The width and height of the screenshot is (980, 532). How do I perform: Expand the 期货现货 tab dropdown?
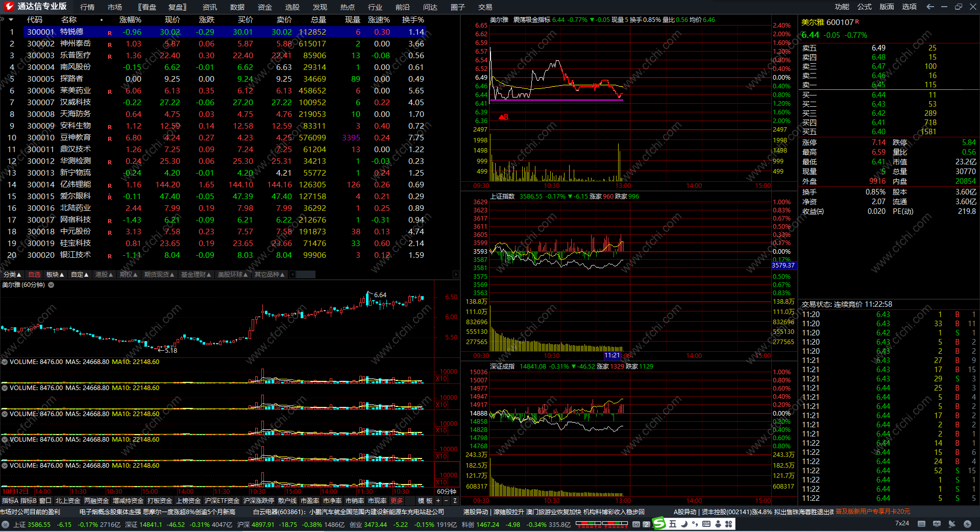coord(159,275)
